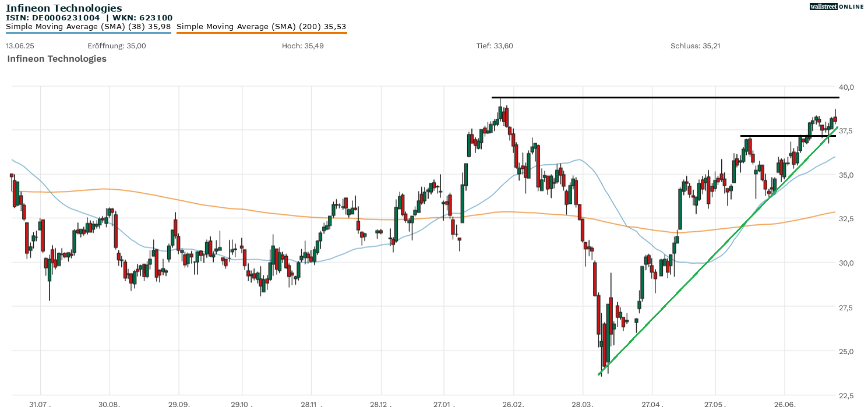Click the Schluss: 35,21 value

(696, 46)
